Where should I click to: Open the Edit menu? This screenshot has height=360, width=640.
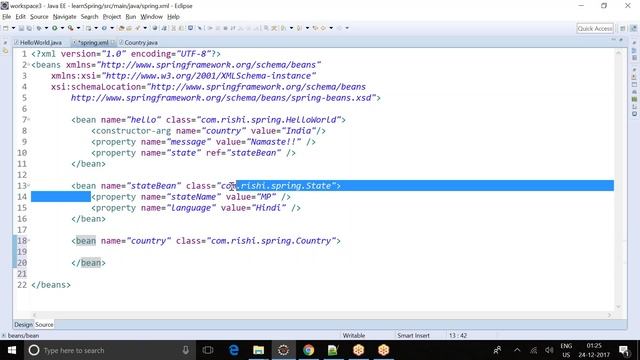pos(20,17)
